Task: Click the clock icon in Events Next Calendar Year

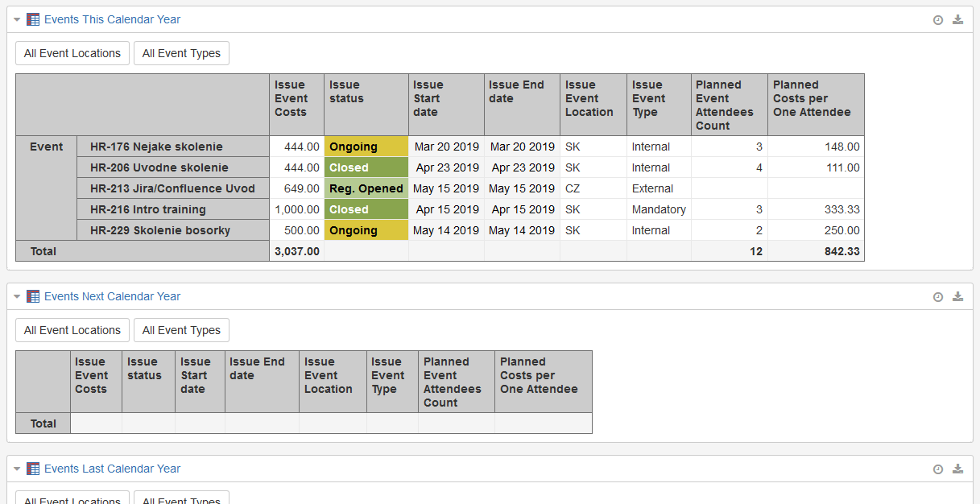Action: click(938, 297)
